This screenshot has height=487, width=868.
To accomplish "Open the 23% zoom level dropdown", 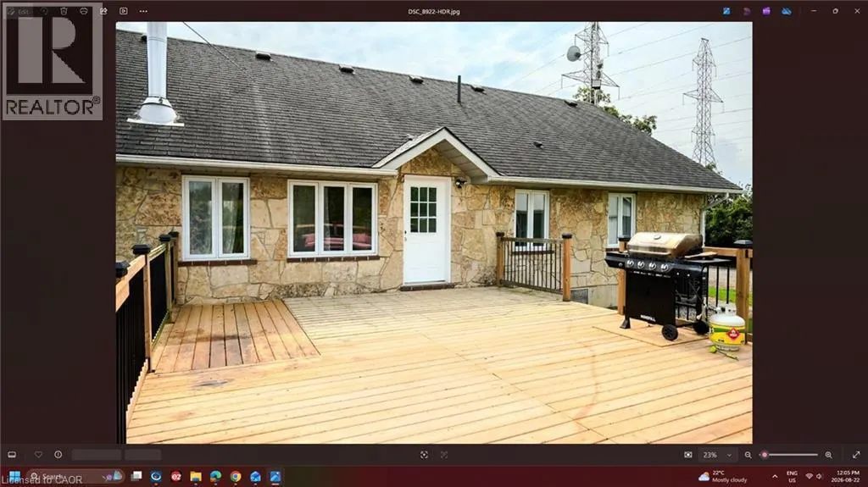I will click(717, 455).
